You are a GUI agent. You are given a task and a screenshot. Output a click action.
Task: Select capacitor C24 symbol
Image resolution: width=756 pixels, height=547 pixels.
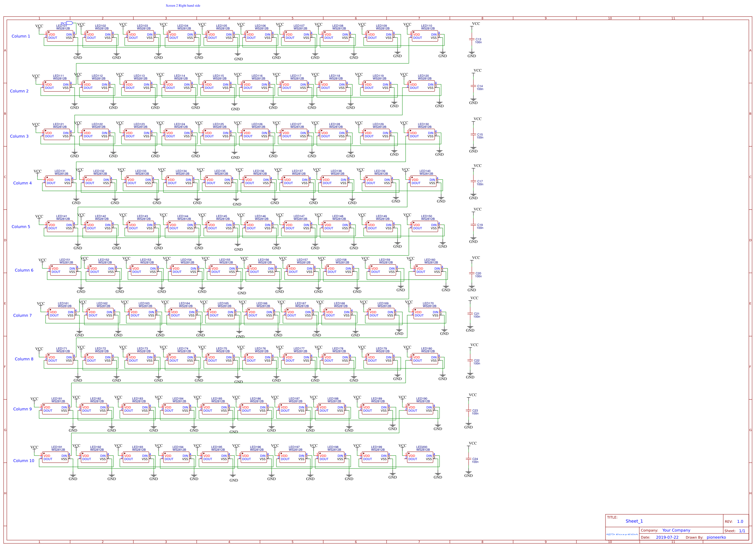click(468, 459)
